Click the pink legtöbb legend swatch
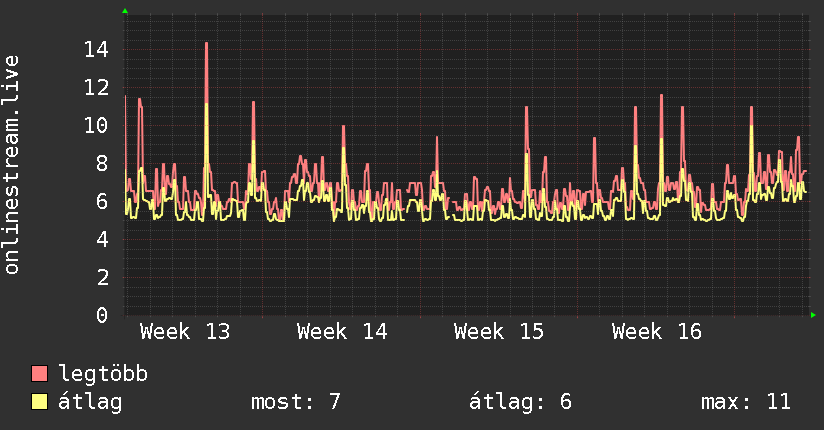The image size is (824, 430). [x=39, y=373]
